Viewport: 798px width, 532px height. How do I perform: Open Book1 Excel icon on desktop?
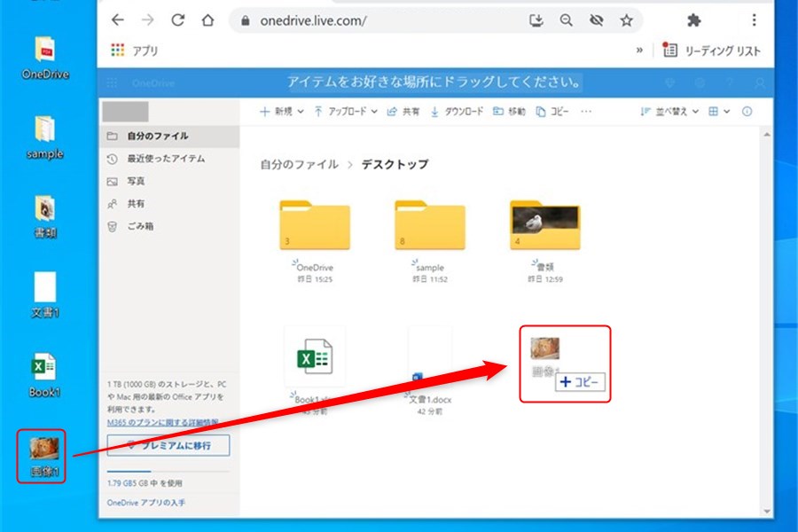(x=44, y=374)
